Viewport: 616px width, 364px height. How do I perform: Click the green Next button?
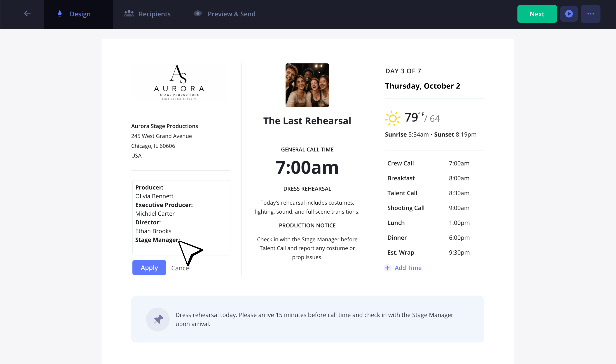[x=537, y=14]
